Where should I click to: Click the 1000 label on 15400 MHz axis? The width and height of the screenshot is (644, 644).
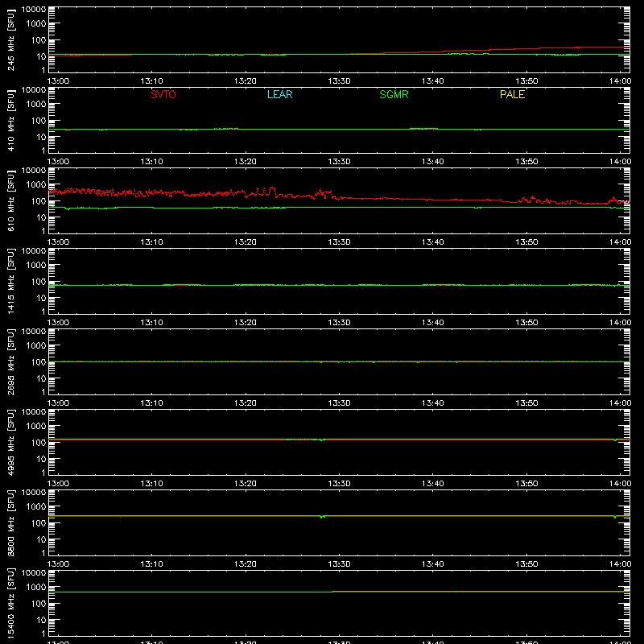click(x=36, y=588)
